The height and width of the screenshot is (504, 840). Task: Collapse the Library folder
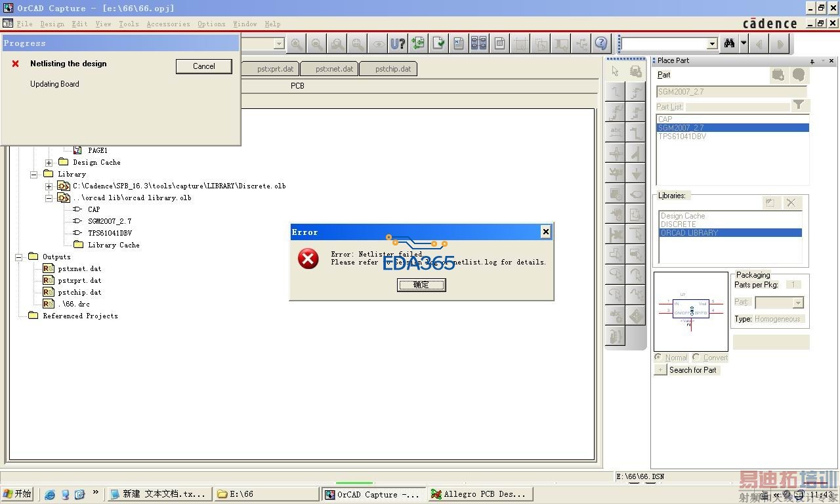[x=33, y=174]
